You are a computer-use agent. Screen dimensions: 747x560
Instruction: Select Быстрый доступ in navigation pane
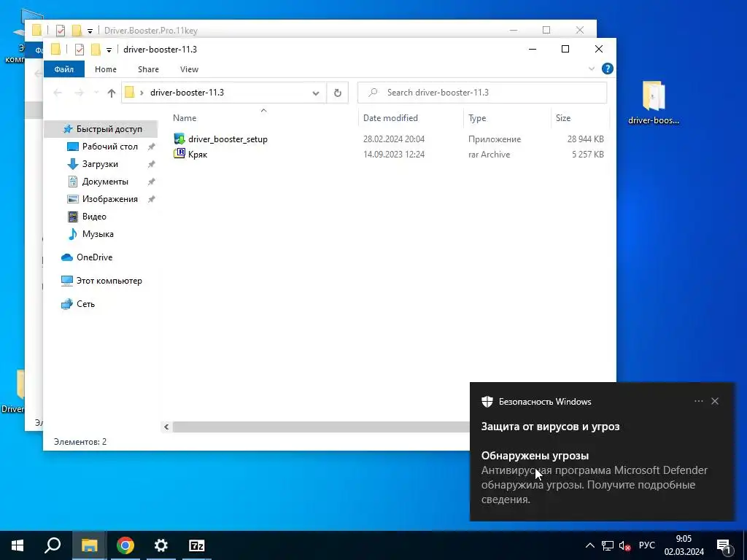[102, 129]
